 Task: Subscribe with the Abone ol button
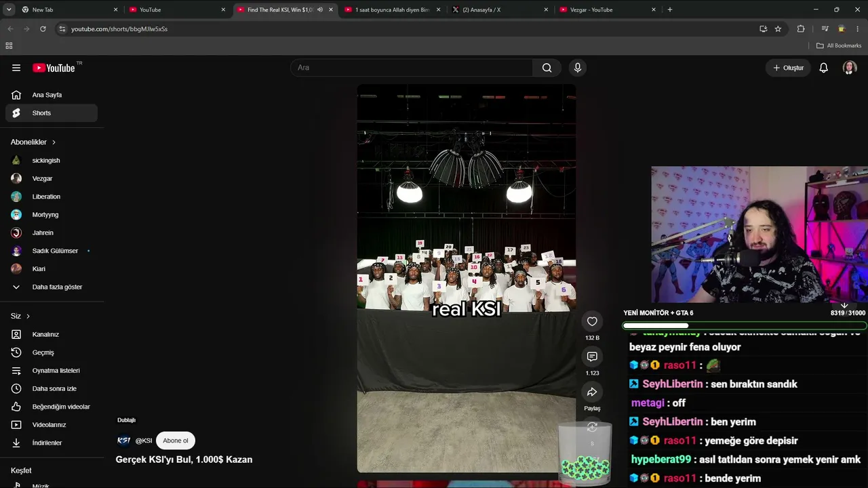pos(176,441)
